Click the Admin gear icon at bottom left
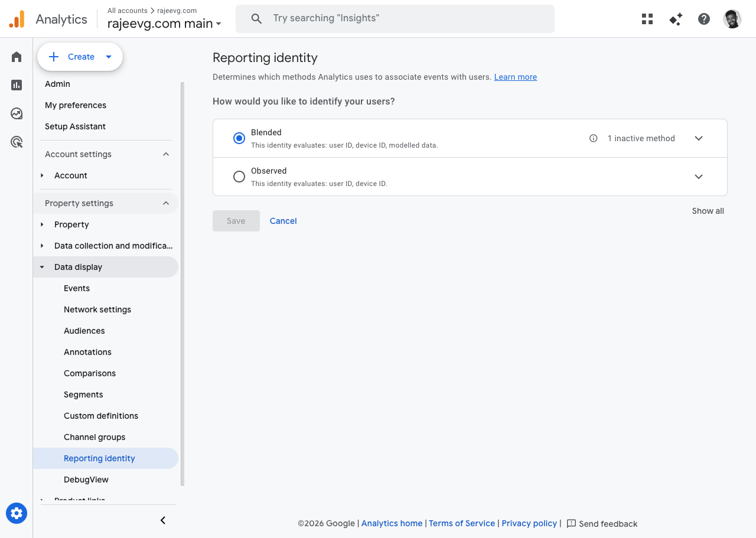 click(16, 513)
